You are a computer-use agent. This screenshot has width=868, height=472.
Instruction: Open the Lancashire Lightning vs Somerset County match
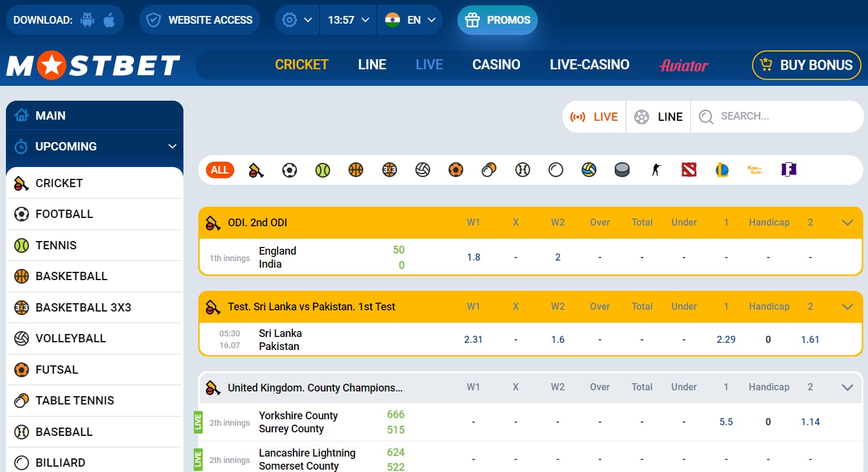pyautogui.click(x=307, y=460)
